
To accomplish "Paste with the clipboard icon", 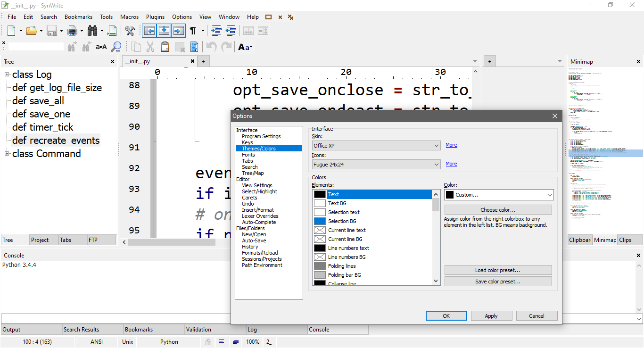I will (x=165, y=47).
